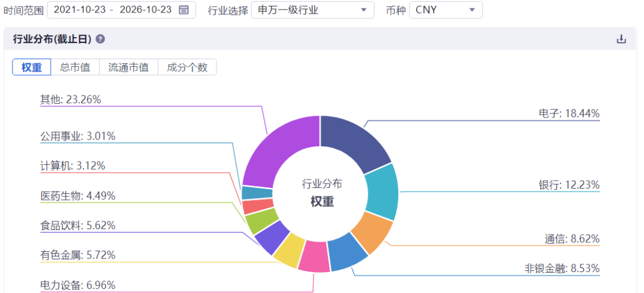This screenshot has height=293, width=644.
Task: Click the 银行: 12.23% label
Action: (x=569, y=185)
